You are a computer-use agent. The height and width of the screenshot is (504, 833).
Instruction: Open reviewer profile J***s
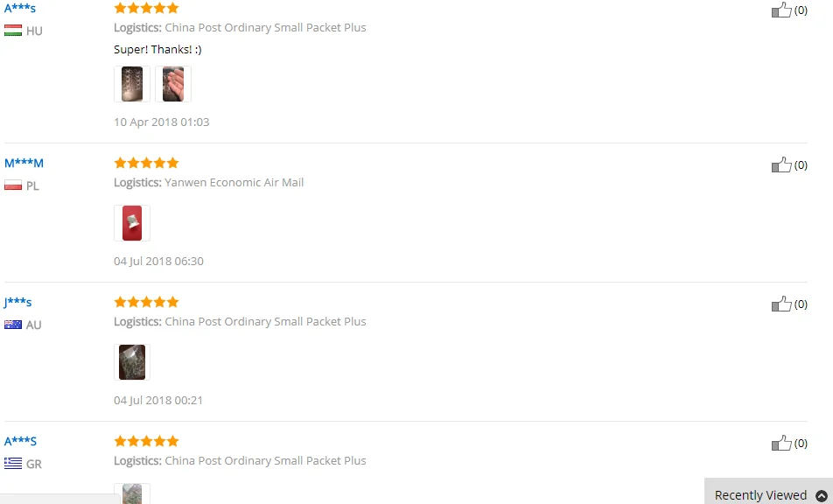click(17, 302)
